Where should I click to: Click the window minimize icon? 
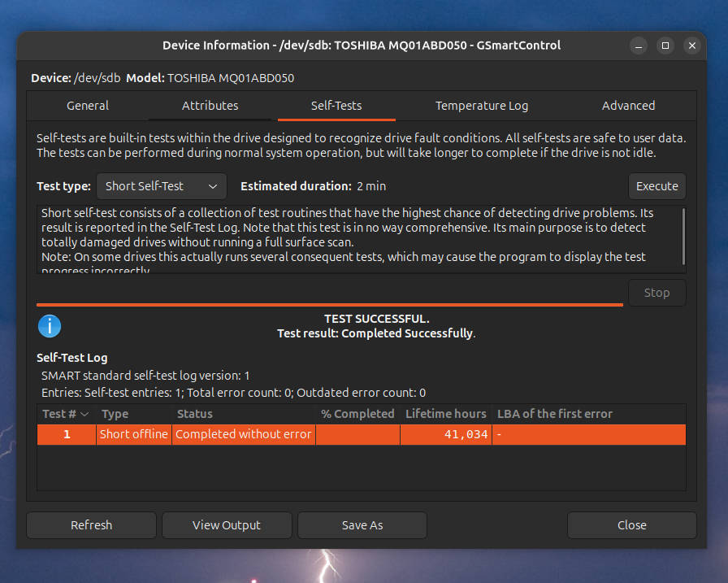pos(639,46)
